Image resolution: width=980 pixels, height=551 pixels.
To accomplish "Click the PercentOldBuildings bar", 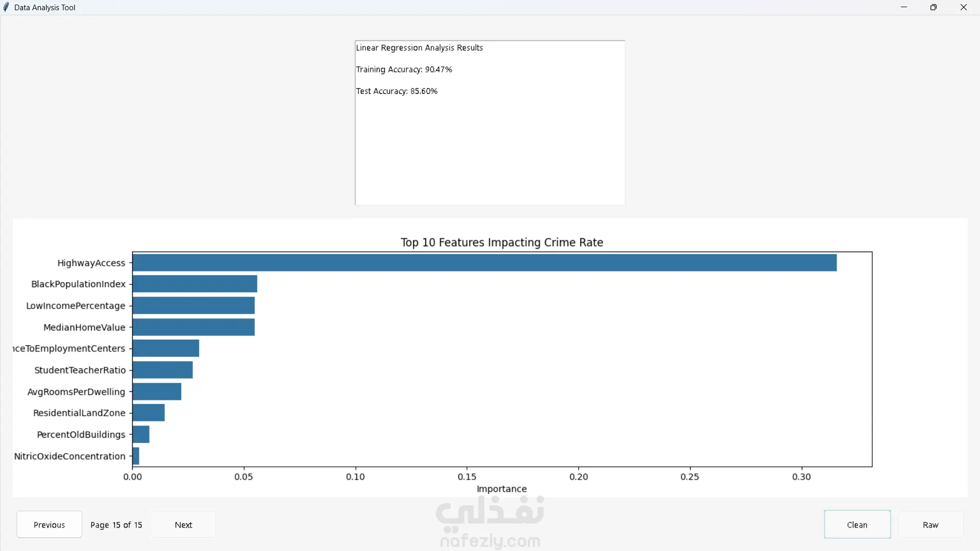I will point(141,435).
